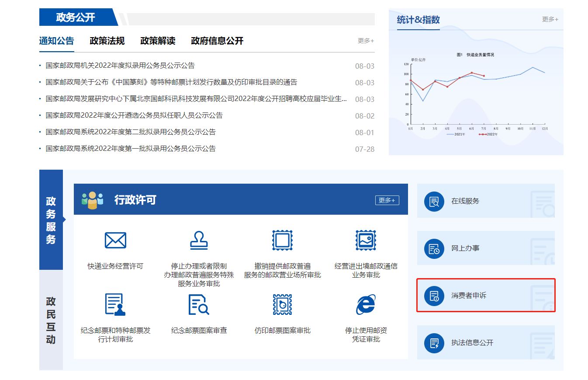Click the 停止办理或者限制办理邮政普遍服务特殊服务业务审批 icon

pyautogui.click(x=199, y=240)
